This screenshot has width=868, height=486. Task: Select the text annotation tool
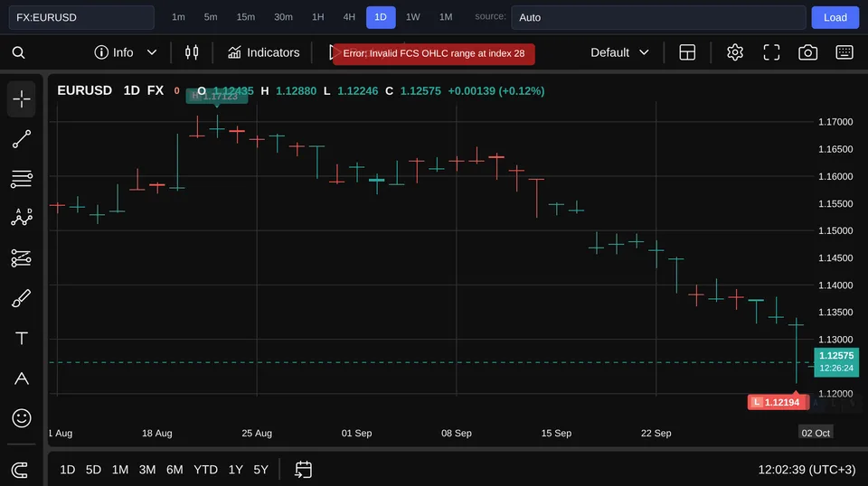pyautogui.click(x=22, y=338)
